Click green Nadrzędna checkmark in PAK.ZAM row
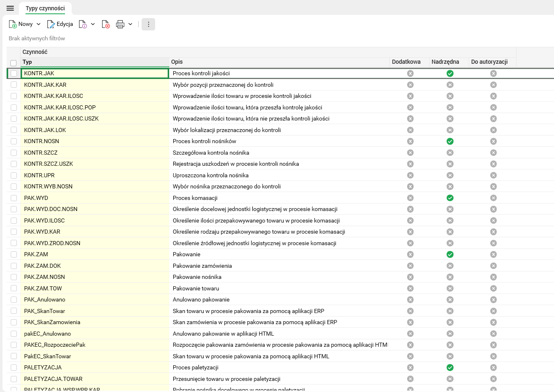Viewport: 554px width, 392px height. 450,254
